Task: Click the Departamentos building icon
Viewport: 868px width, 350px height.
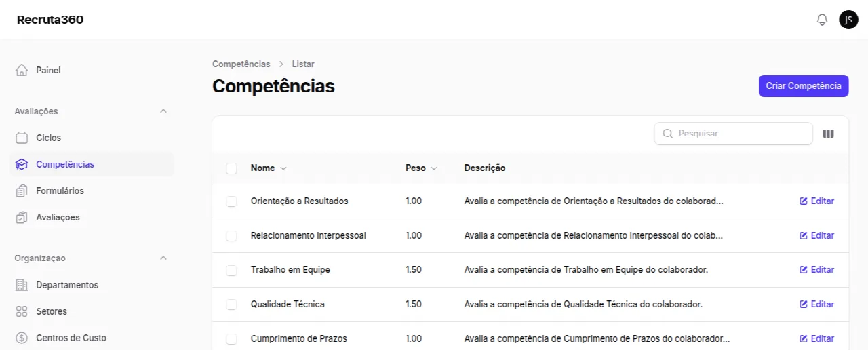Action: point(22,285)
